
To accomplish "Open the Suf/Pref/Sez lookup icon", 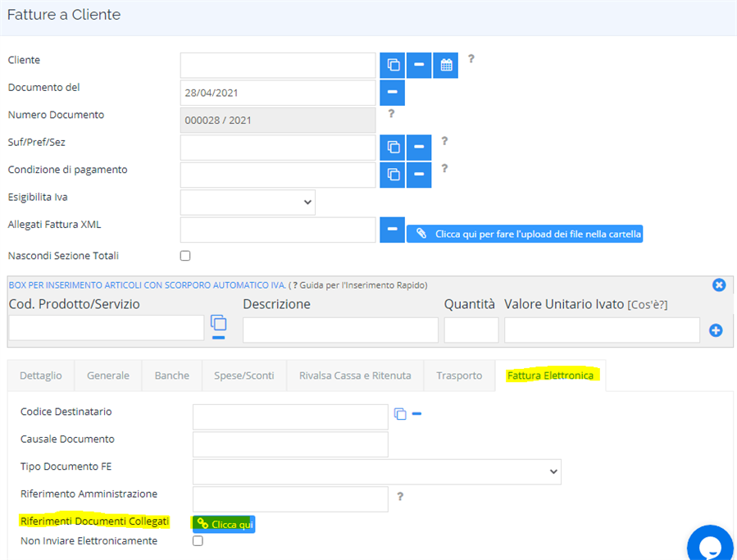I will tap(393, 148).
